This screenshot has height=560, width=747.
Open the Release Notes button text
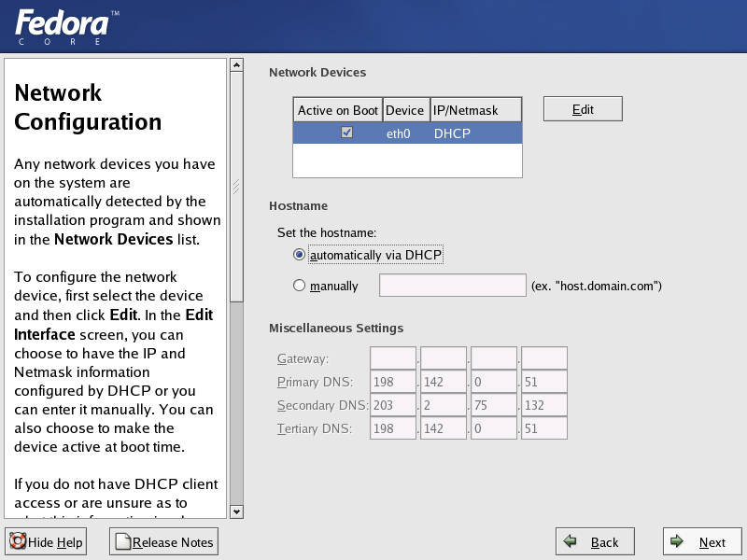(173, 542)
